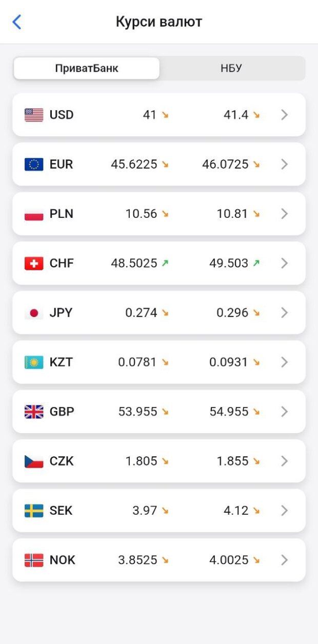Click the PLN Polish flag icon

pos(34,214)
